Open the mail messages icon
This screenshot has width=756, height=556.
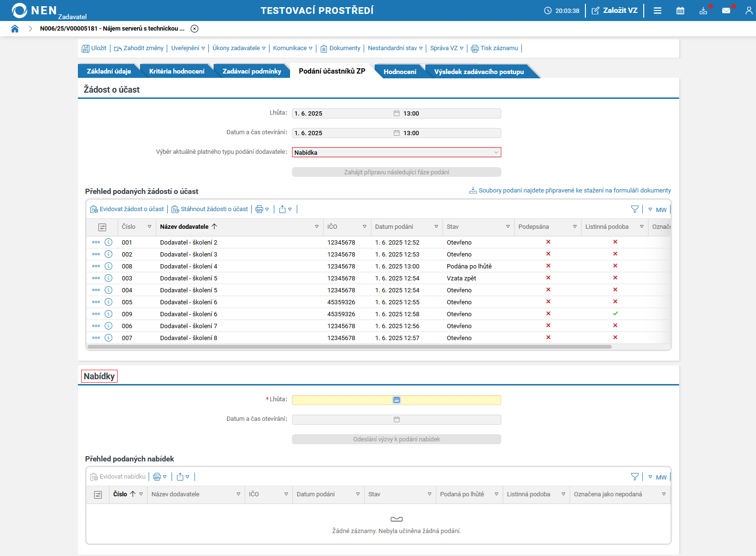click(726, 11)
